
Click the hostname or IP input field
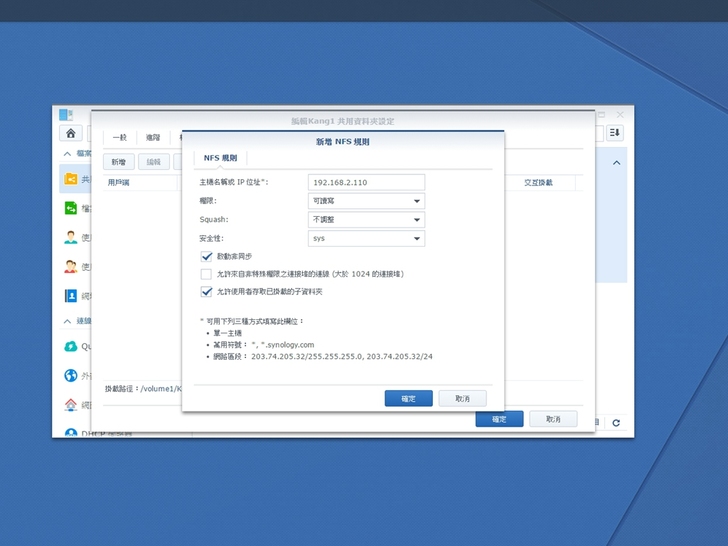coord(366,182)
